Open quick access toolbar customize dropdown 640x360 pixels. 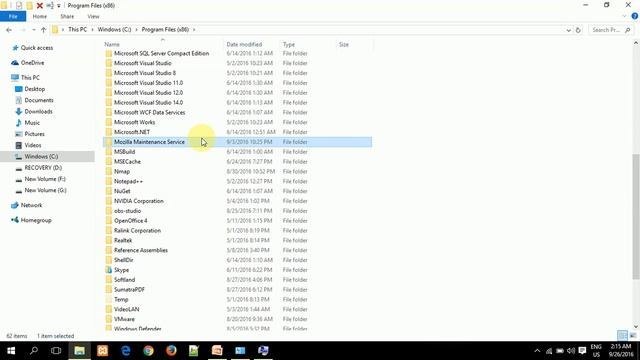click(x=58, y=6)
